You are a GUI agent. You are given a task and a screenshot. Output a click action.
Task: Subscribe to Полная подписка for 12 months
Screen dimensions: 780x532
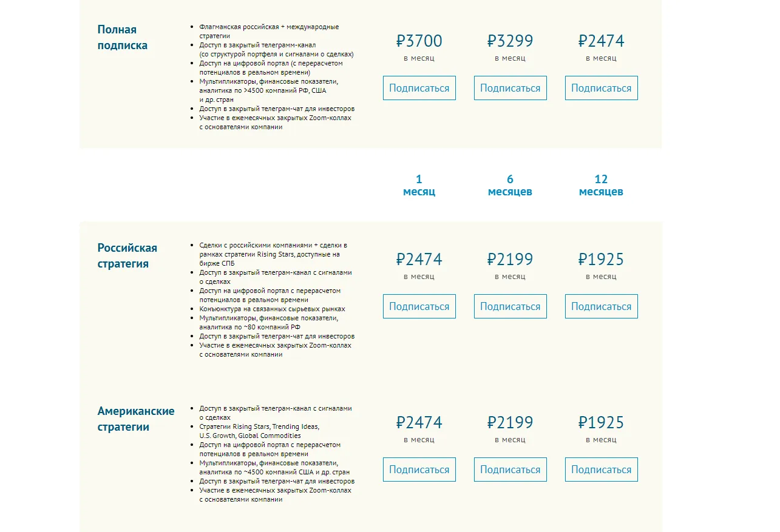pos(601,88)
